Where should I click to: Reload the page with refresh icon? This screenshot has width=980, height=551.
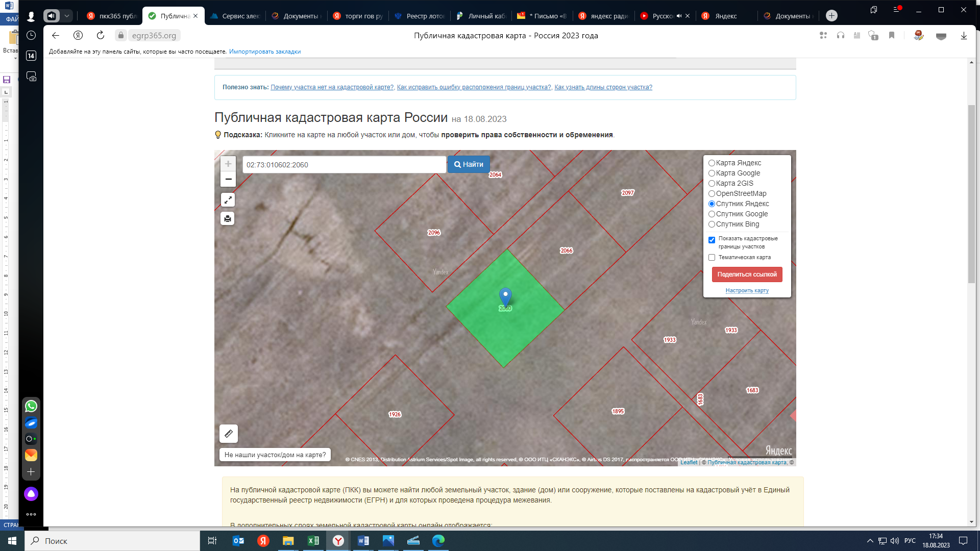[101, 35]
